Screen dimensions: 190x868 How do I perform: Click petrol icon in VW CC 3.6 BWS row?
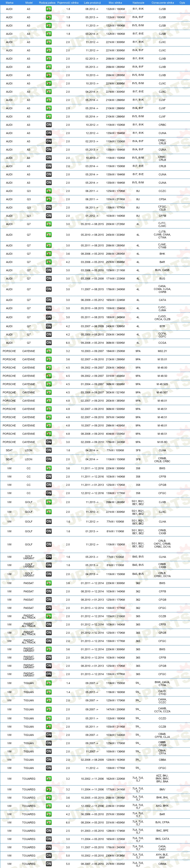click(49, 468)
